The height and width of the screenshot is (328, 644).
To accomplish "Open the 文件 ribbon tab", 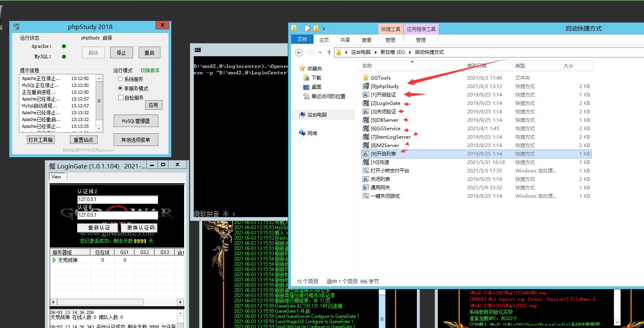I will [x=302, y=39].
